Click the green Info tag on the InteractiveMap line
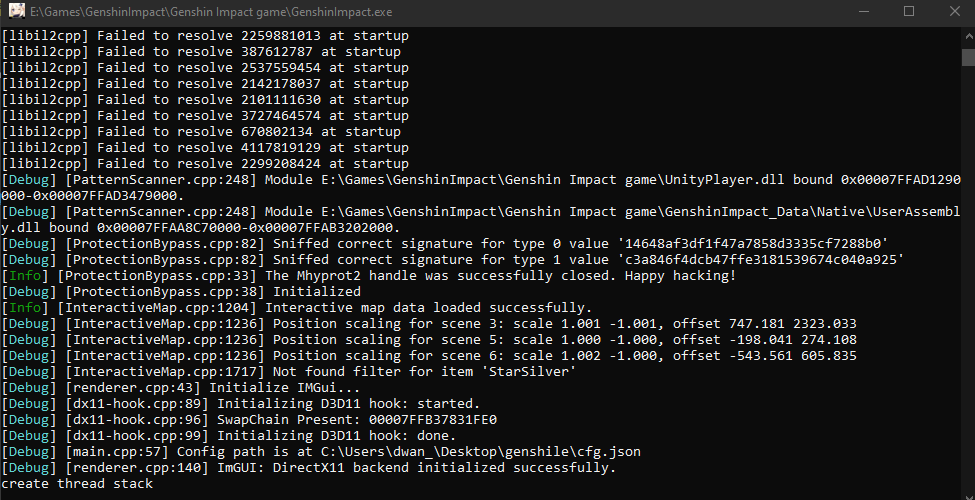This screenshot has height=500, width=975. [x=25, y=308]
